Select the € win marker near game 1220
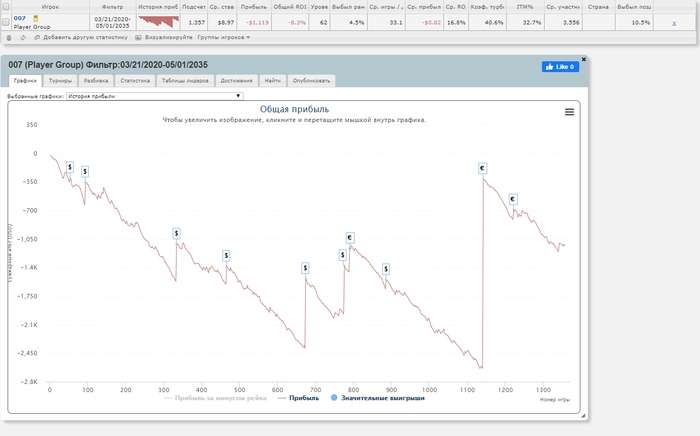This screenshot has width=700, height=436. point(513,199)
